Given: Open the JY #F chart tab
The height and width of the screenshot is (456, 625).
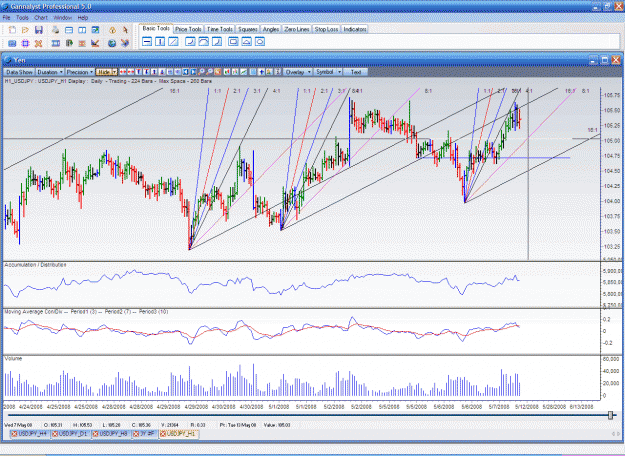Looking at the screenshot, I should 144,434.
